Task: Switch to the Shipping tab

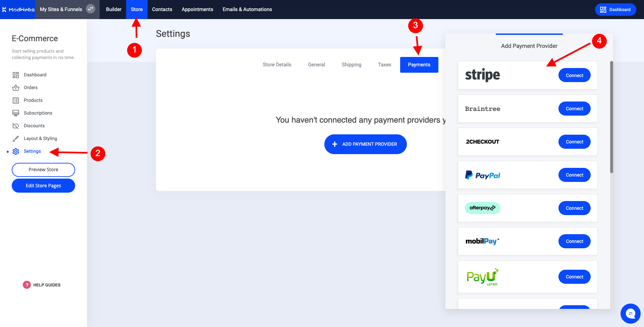Action: [x=351, y=65]
